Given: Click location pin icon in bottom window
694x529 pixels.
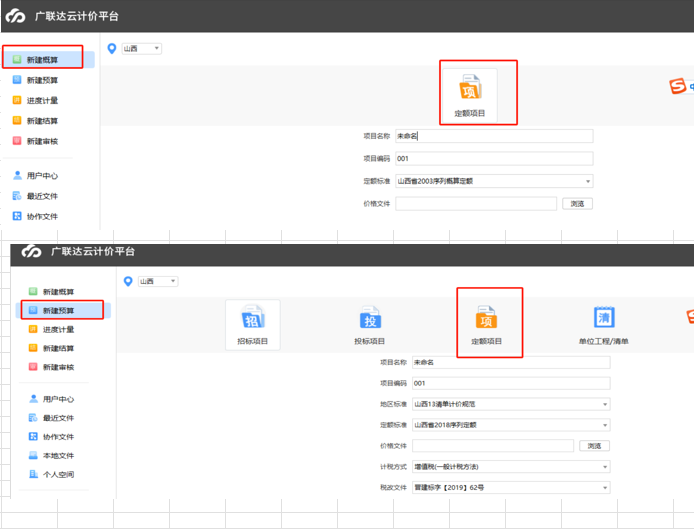Looking at the screenshot, I should tap(128, 281).
